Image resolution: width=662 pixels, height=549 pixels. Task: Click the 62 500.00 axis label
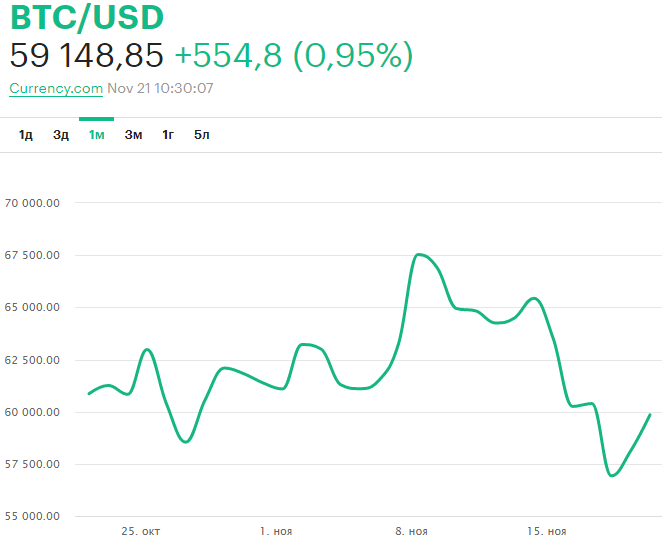click(x=33, y=360)
